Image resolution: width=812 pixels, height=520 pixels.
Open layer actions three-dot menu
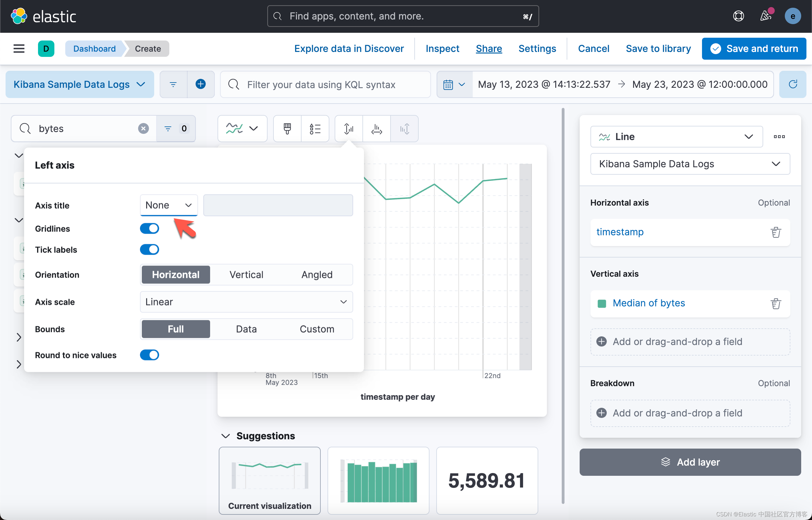[x=779, y=136]
